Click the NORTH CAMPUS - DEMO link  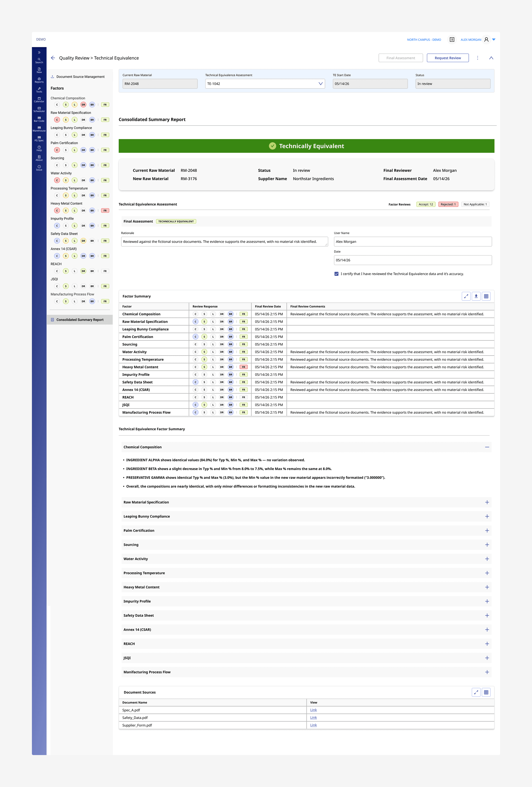coord(424,40)
